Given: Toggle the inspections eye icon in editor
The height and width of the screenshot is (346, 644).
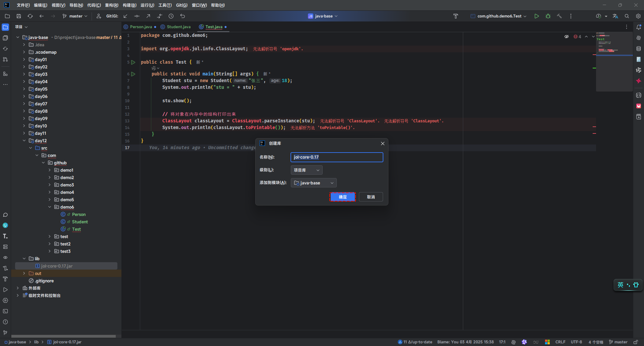Looking at the screenshot, I should 567,37.
